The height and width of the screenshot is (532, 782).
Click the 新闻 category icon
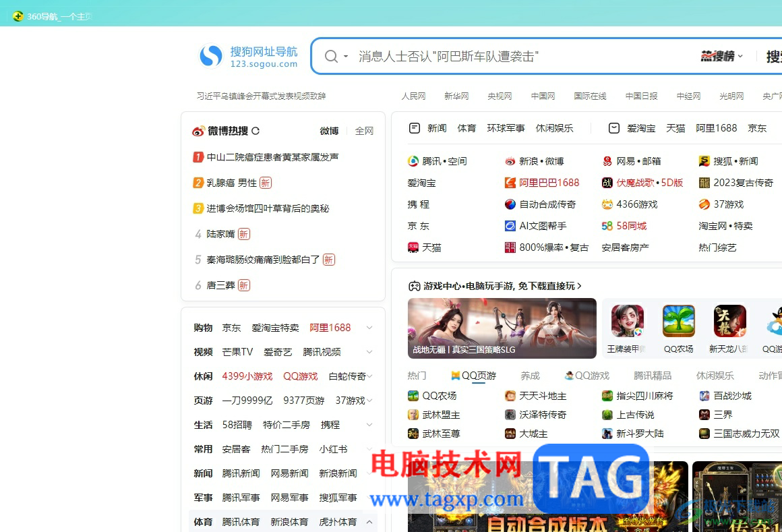(x=415, y=128)
